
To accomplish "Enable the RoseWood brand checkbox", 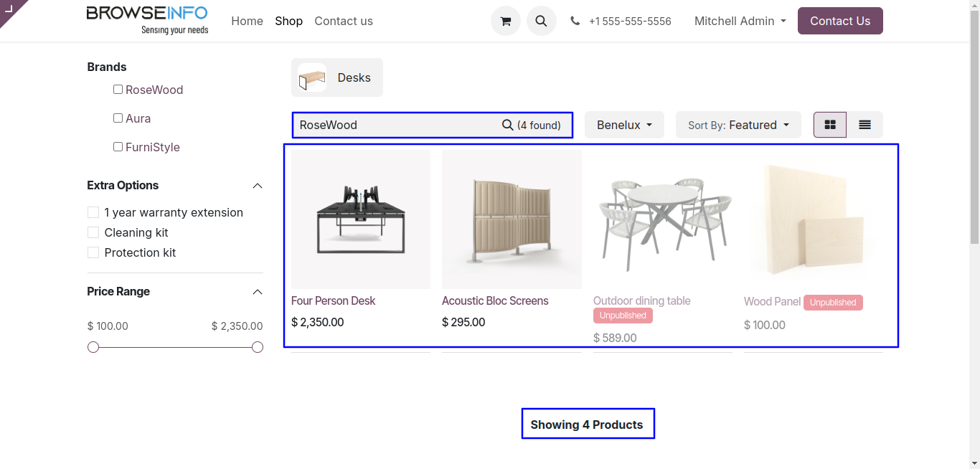I will [x=118, y=90].
